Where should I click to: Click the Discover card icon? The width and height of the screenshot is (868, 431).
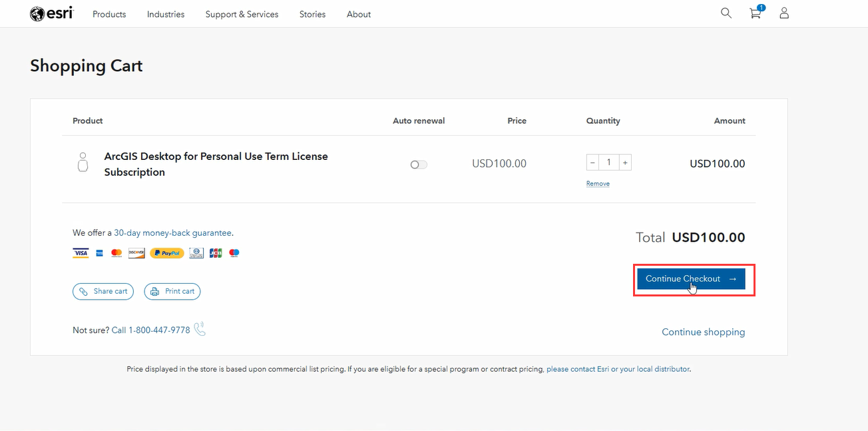click(x=136, y=253)
